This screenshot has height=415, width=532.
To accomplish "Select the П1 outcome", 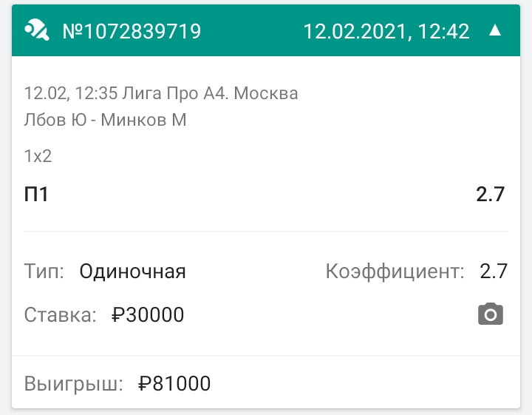I will pyautogui.click(x=36, y=195).
